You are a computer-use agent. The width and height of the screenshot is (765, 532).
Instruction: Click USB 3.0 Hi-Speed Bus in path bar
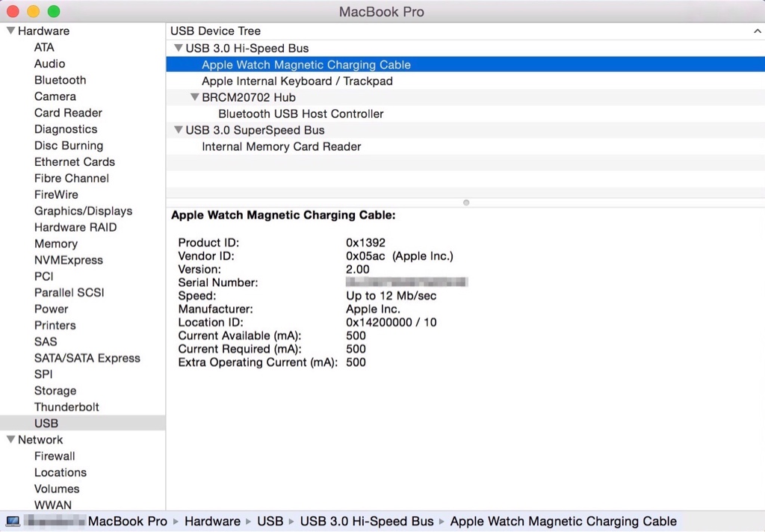366,522
